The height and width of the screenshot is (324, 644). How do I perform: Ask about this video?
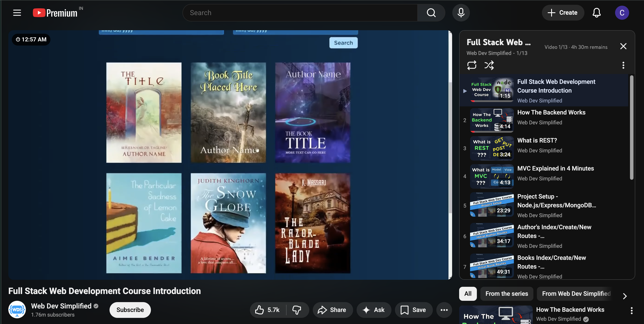click(374, 310)
